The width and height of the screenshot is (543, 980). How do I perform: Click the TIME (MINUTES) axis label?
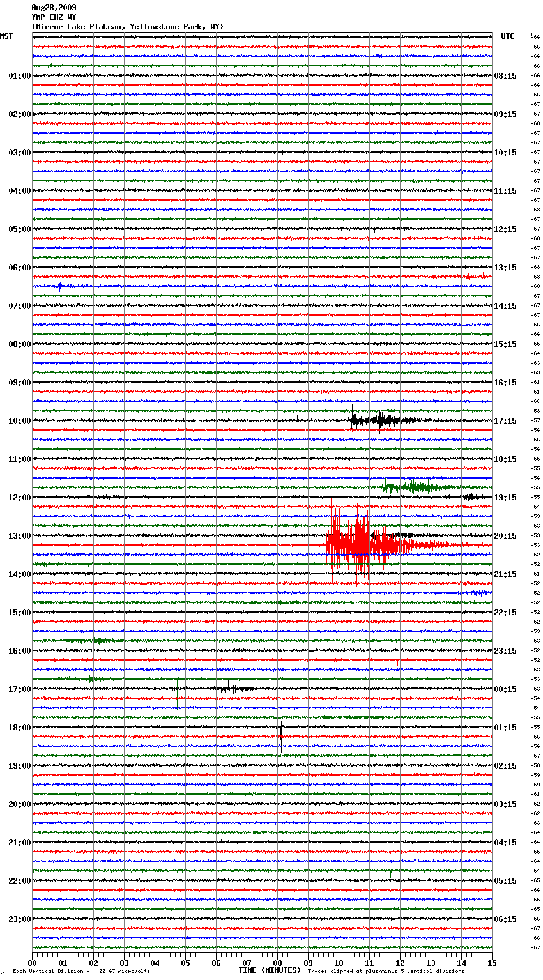[270, 970]
